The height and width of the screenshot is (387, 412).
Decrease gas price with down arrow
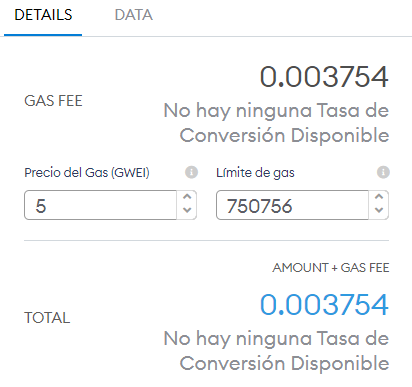coord(187,211)
